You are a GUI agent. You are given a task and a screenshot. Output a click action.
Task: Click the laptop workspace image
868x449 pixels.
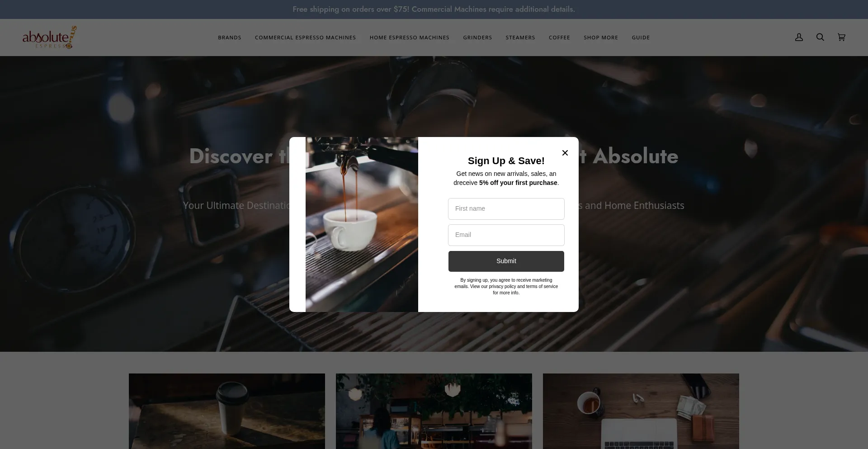(x=641, y=411)
